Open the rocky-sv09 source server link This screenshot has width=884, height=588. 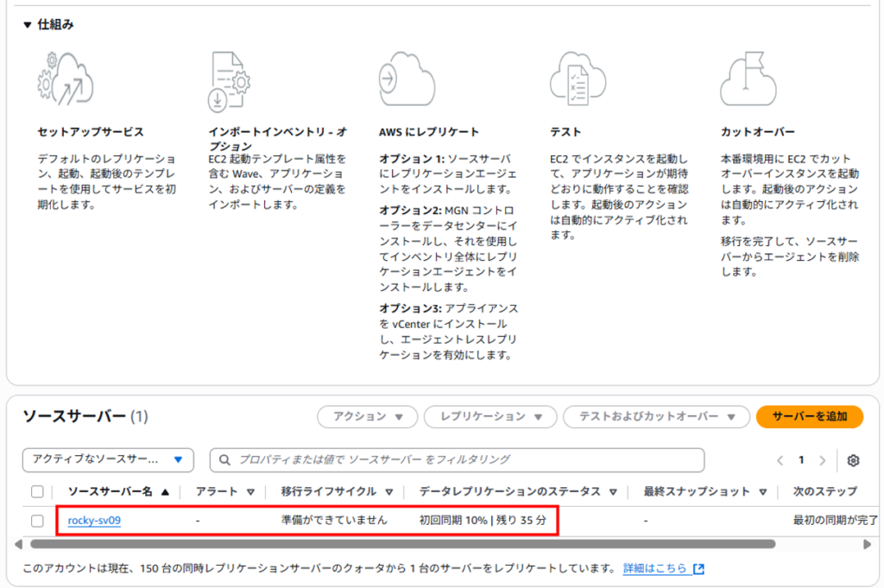pos(94,521)
